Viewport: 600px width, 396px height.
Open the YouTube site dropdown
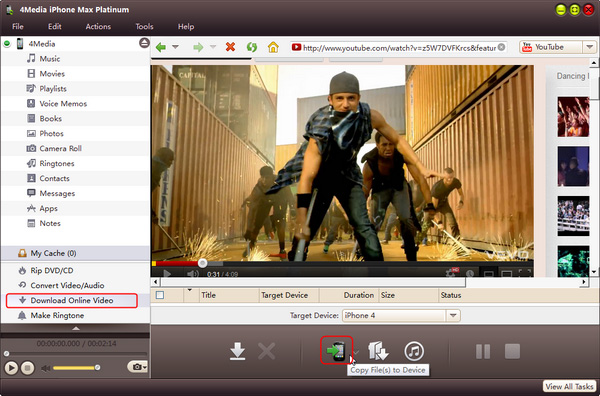589,47
